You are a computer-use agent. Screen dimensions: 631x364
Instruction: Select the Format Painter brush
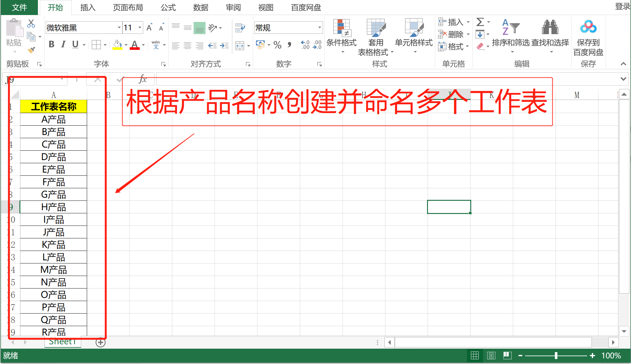(x=31, y=50)
